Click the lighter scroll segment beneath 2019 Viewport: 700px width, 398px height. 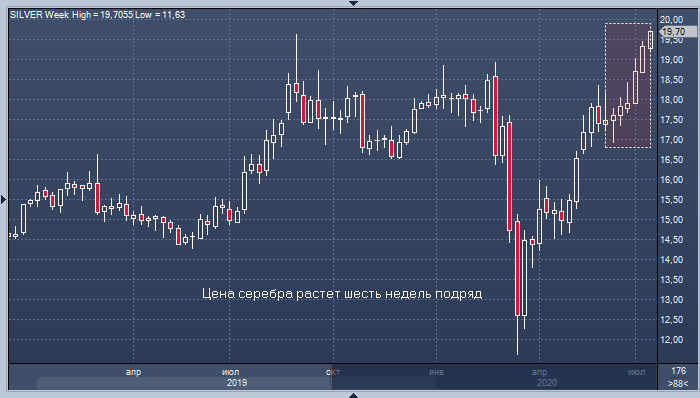click(x=184, y=383)
